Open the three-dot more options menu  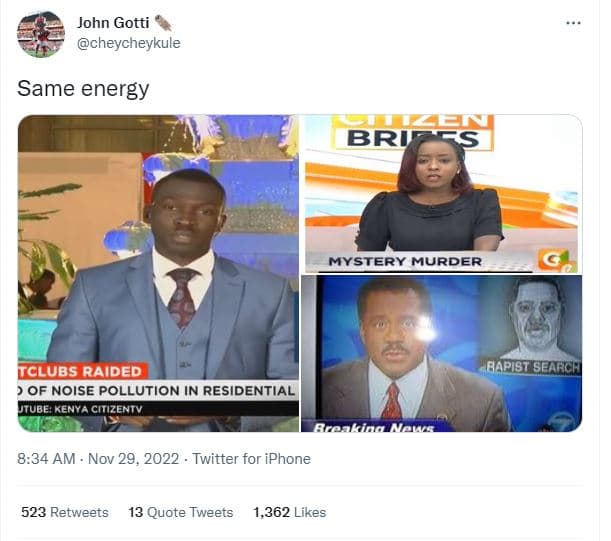click(573, 23)
